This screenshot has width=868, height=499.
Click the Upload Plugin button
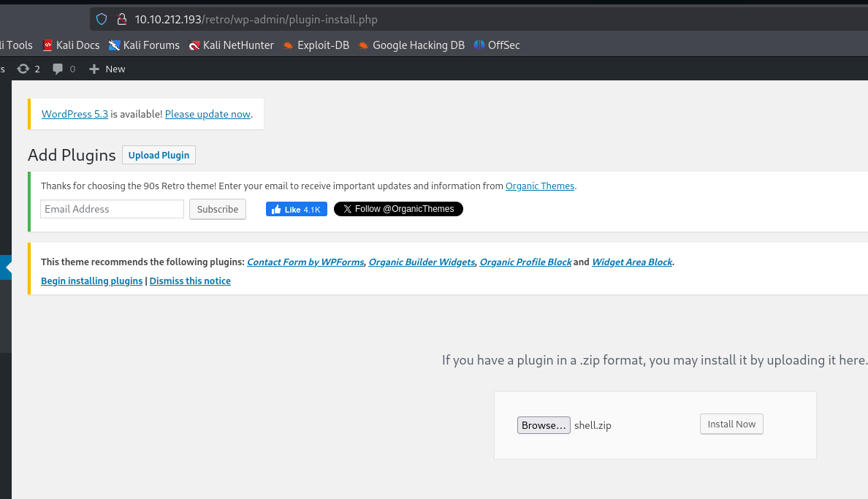(x=159, y=155)
